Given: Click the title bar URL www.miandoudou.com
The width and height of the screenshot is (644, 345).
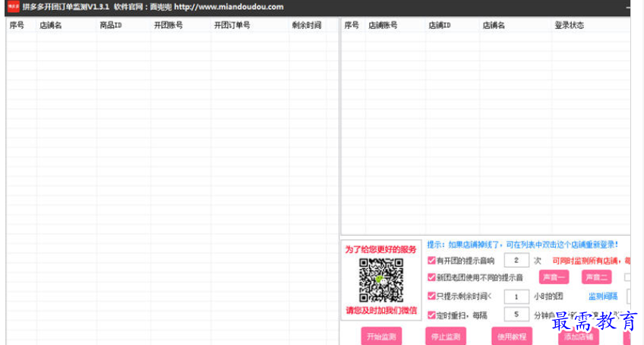Looking at the screenshot, I should (229, 7).
